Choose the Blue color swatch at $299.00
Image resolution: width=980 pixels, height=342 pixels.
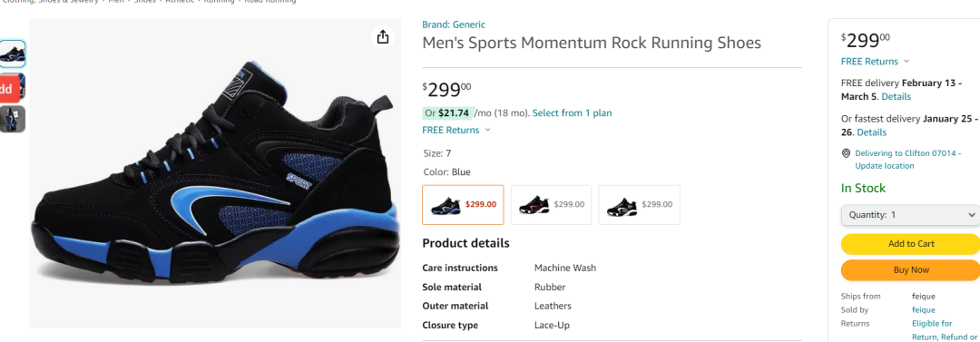point(463,204)
